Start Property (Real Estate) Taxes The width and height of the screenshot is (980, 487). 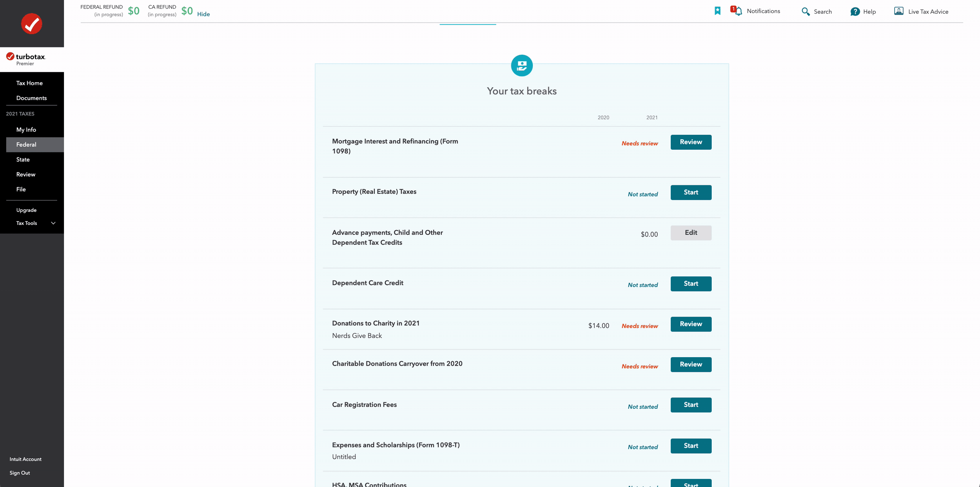point(691,193)
